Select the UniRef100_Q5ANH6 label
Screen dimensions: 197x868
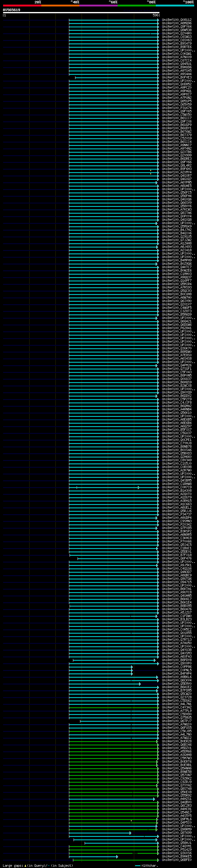coord(177,768)
